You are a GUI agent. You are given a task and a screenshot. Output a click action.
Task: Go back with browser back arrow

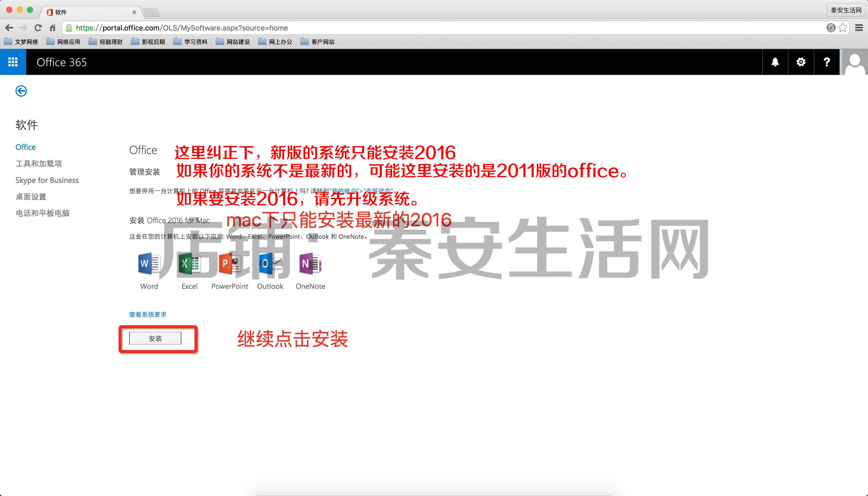click(9, 28)
